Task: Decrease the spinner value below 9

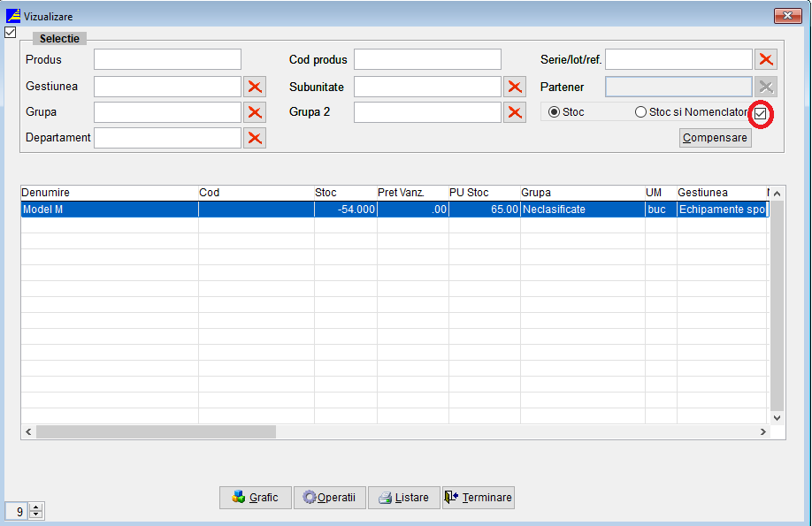Action: point(36,515)
